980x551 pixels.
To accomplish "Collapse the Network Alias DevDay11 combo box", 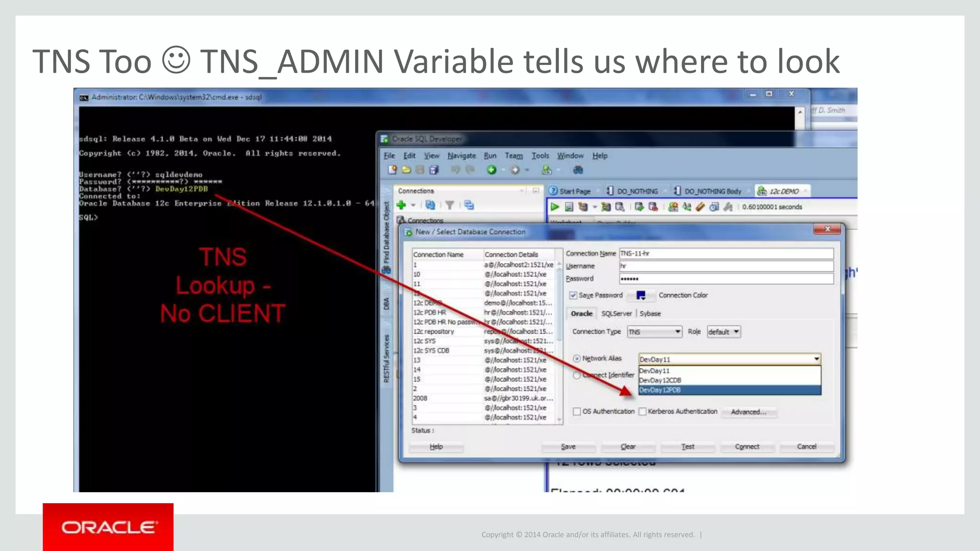I will [816, 359].
